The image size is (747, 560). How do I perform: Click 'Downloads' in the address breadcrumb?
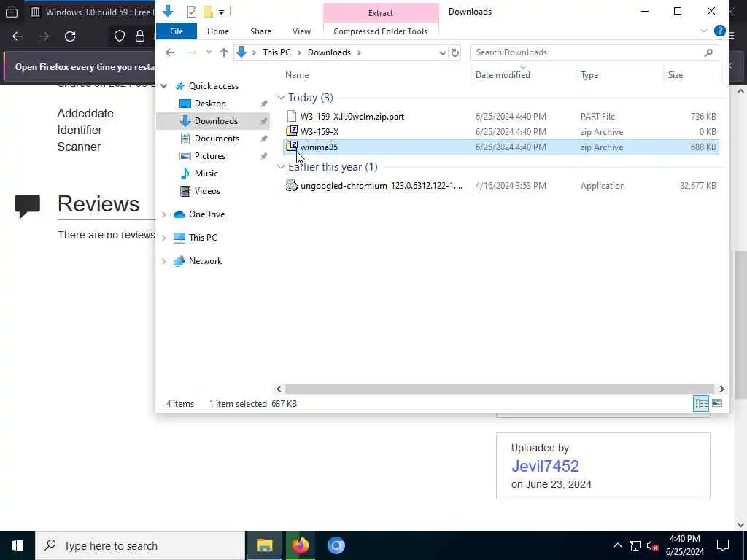(329, 52)
